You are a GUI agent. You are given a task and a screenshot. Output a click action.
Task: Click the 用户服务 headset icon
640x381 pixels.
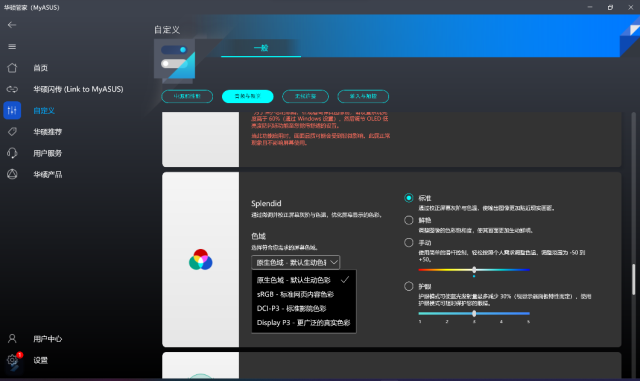point(12,153)
